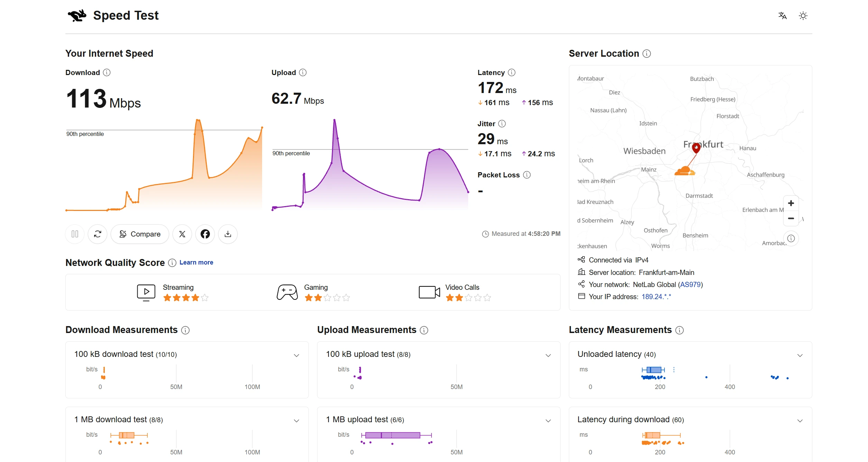Click the Upload info icon
This screenshot has width=868, height=462.
click(x=303, y=73)
